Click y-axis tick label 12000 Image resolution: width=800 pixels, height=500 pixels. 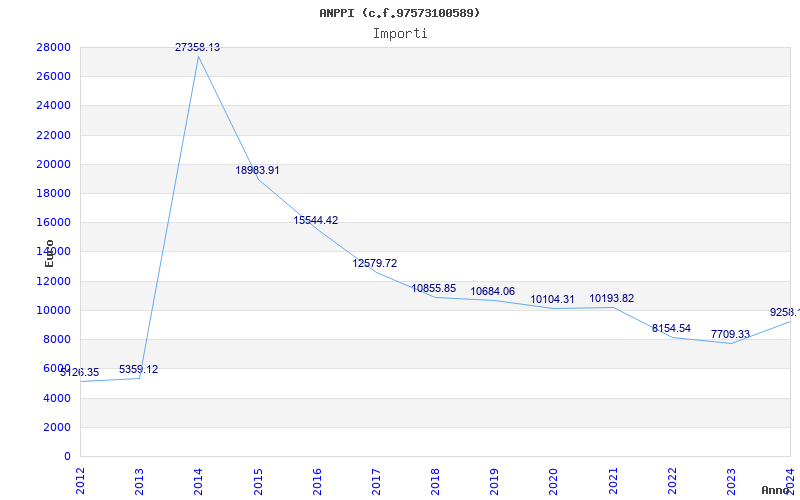(54, 281)
